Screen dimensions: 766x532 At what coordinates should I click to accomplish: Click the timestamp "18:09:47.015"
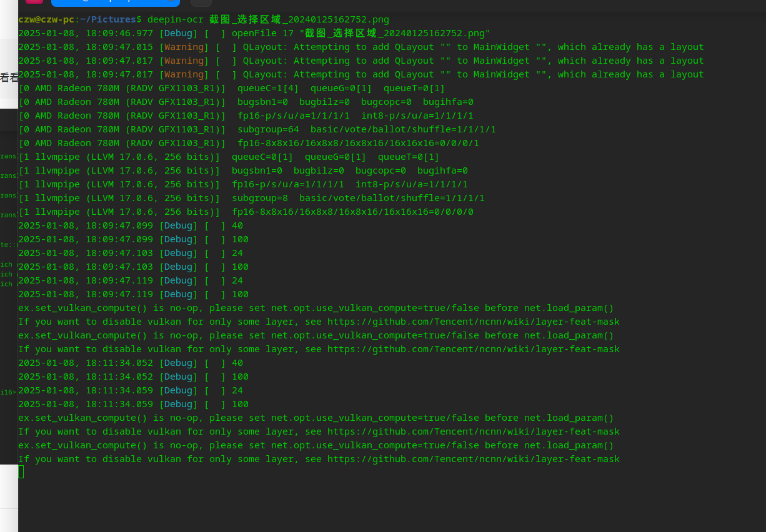pos(119,47)
